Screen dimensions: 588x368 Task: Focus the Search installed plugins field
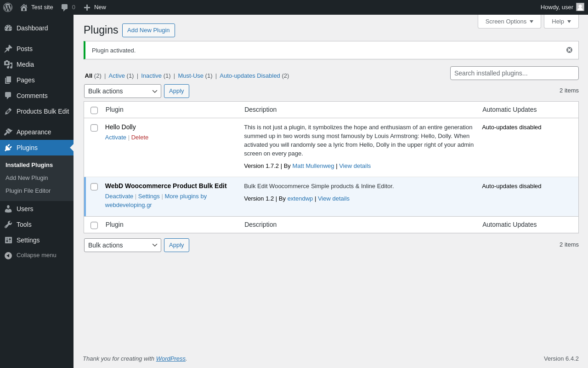point(514,73)
